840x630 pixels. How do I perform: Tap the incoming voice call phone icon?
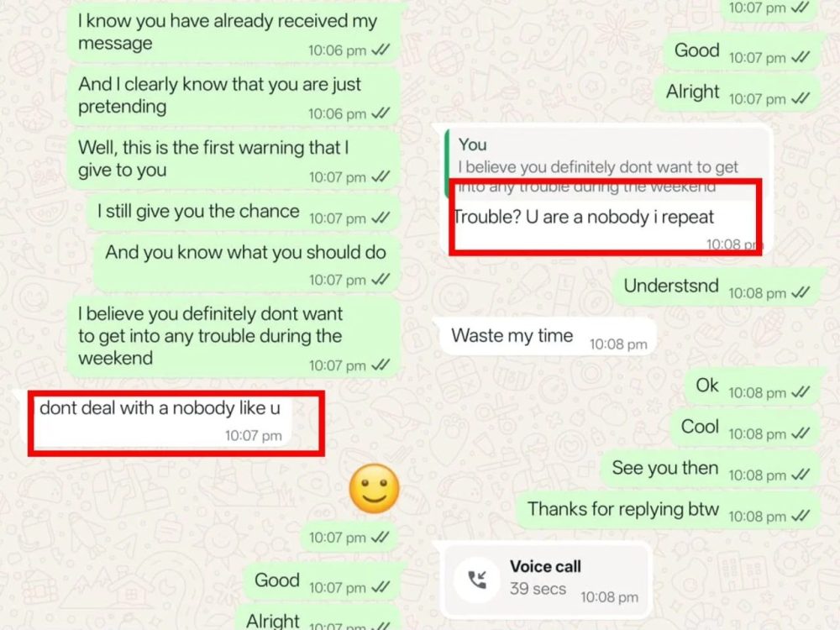[477, 580]
